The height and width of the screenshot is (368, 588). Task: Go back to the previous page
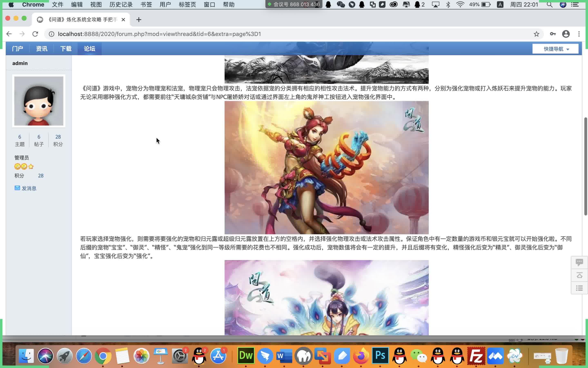pos(9,34)
